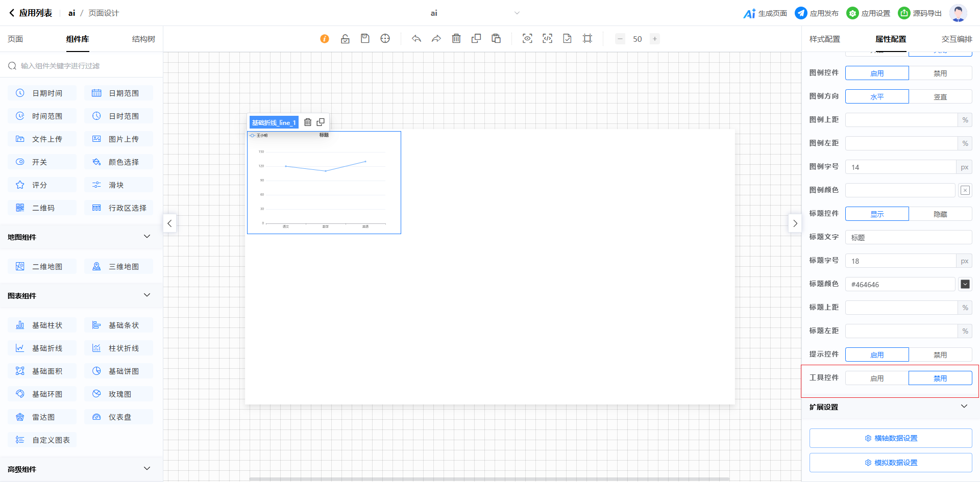Click the save icon in toolbar
Screen dimensions: 980x482
365,39
